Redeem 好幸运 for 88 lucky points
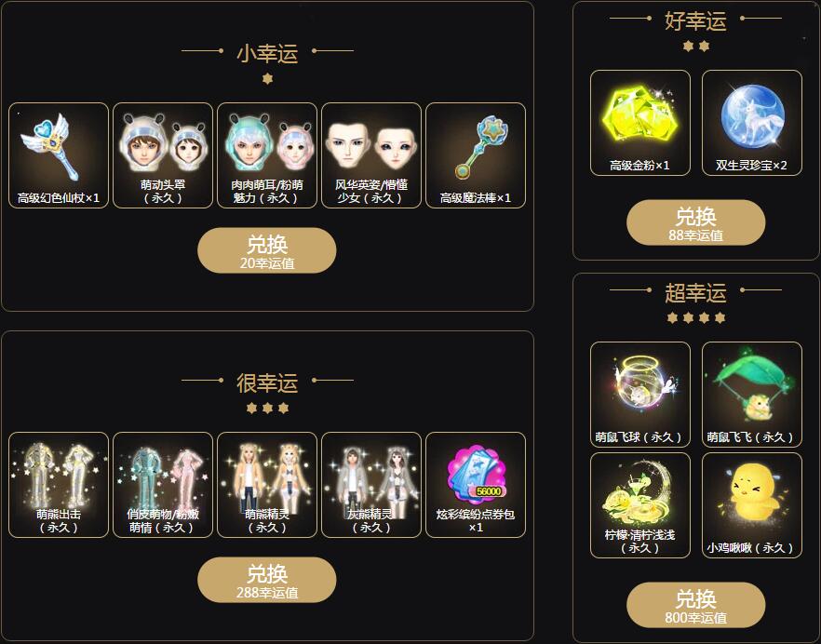The image size is (821, 644). [x=696, y=222]
